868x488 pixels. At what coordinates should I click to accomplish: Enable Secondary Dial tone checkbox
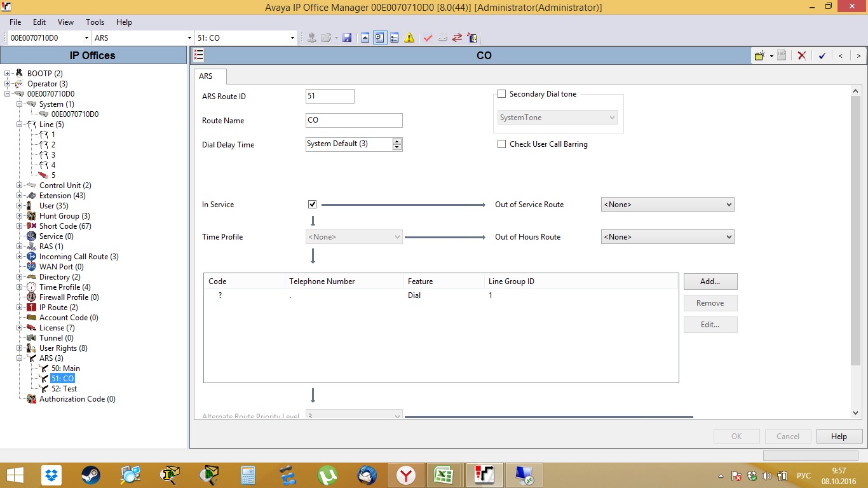click(502, 94)
